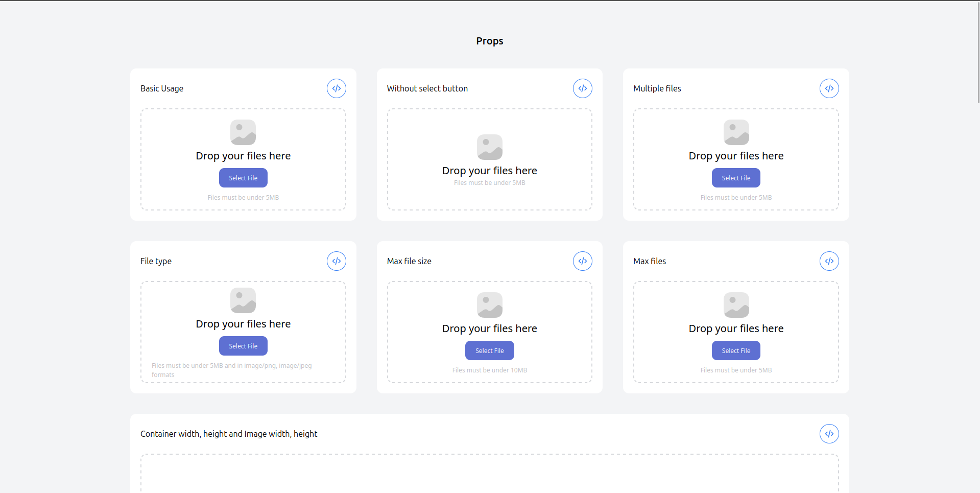Choose Select File in Max file size card
980x493 pixels.
[489, 350]
